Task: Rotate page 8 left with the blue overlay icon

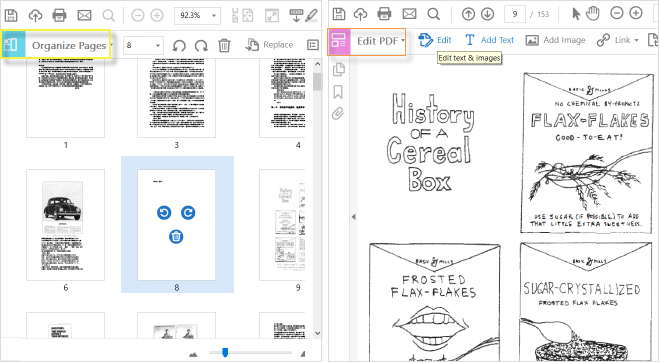Action: 164,213
